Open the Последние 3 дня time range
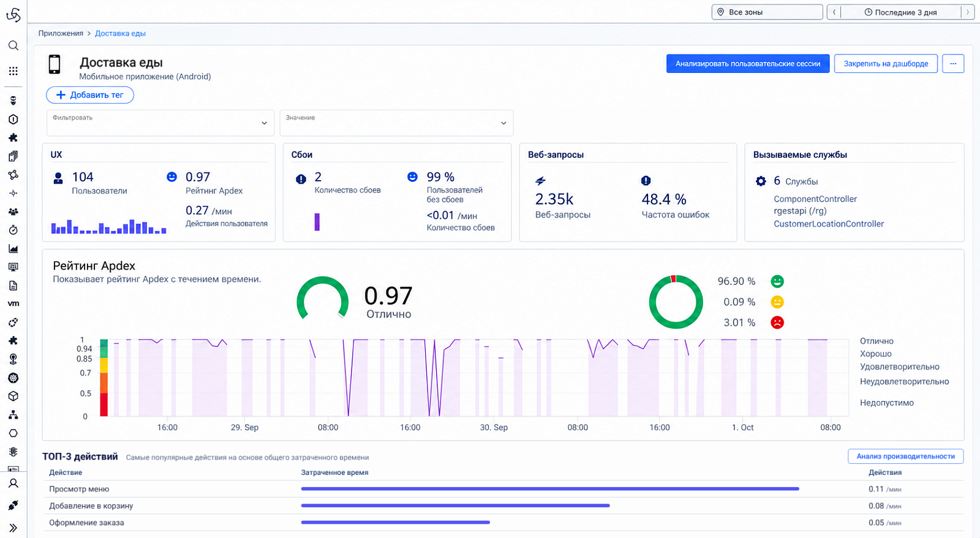980x538 pixels. coord(900,12)
